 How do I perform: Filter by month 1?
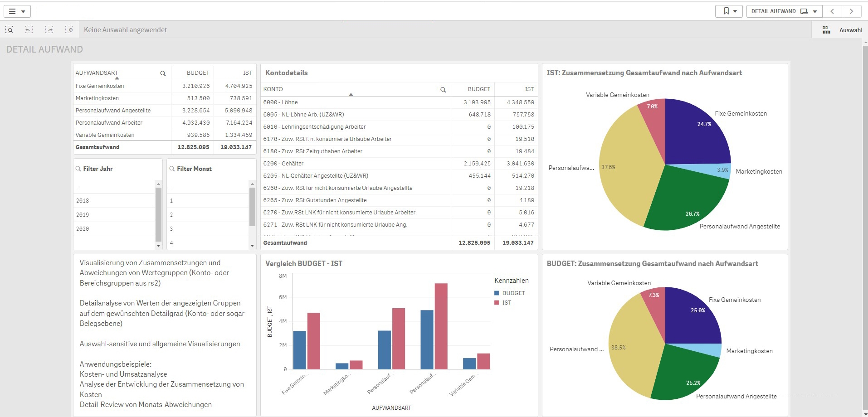[208, 201]
